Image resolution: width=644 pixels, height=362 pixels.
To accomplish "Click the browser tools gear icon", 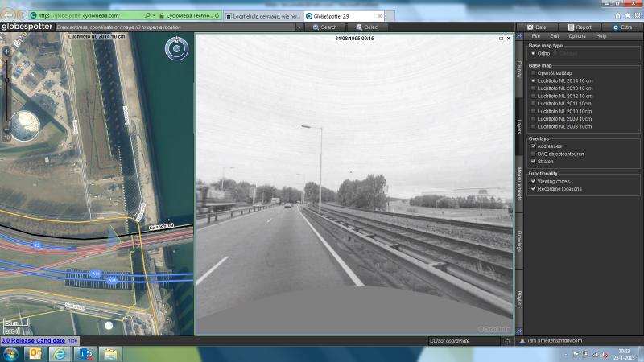I will click(x=638, y=15).
